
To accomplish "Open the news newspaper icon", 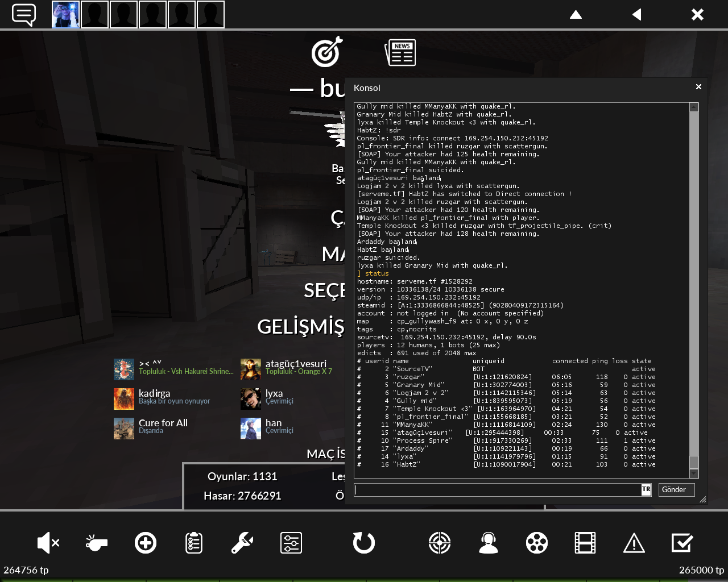I will coord(400,53).
